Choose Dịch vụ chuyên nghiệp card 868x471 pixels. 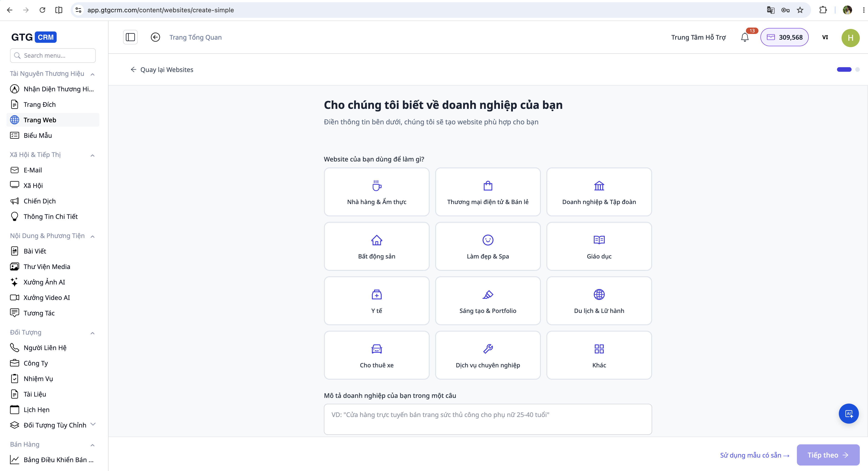pos(488,355)
